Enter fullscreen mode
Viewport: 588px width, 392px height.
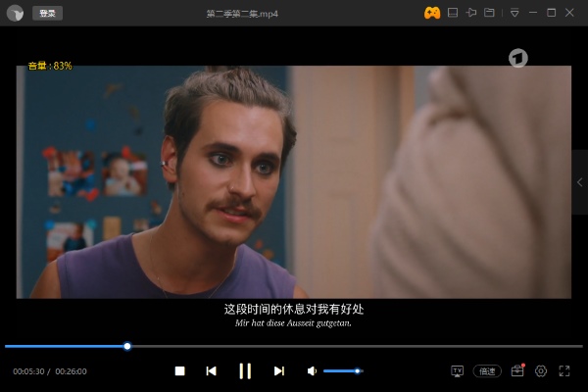tap(564, 371)
